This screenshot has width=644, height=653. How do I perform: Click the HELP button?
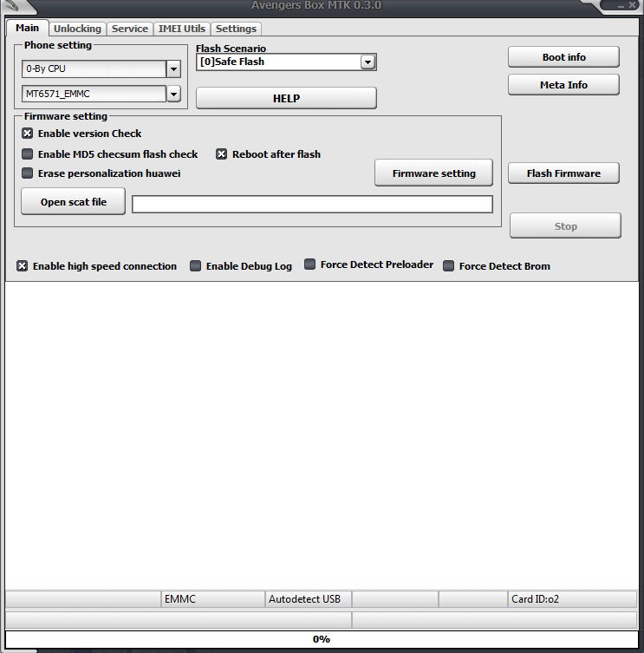click(x=286, y=98)
